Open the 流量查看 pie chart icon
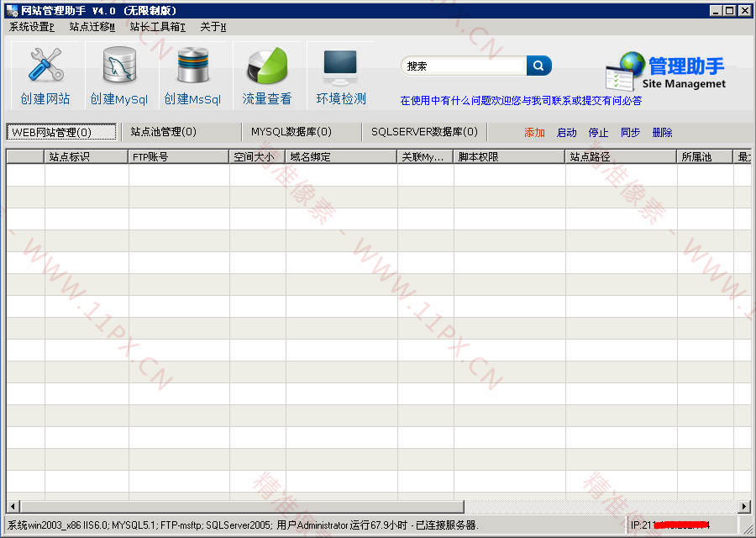756x538 pixels. [x=266, y=66]
